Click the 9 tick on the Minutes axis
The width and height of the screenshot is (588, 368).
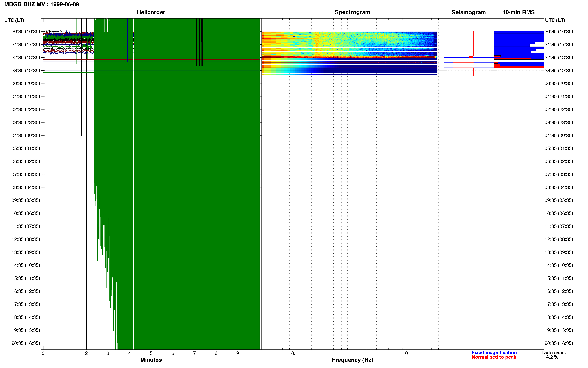tap(238, 353)
